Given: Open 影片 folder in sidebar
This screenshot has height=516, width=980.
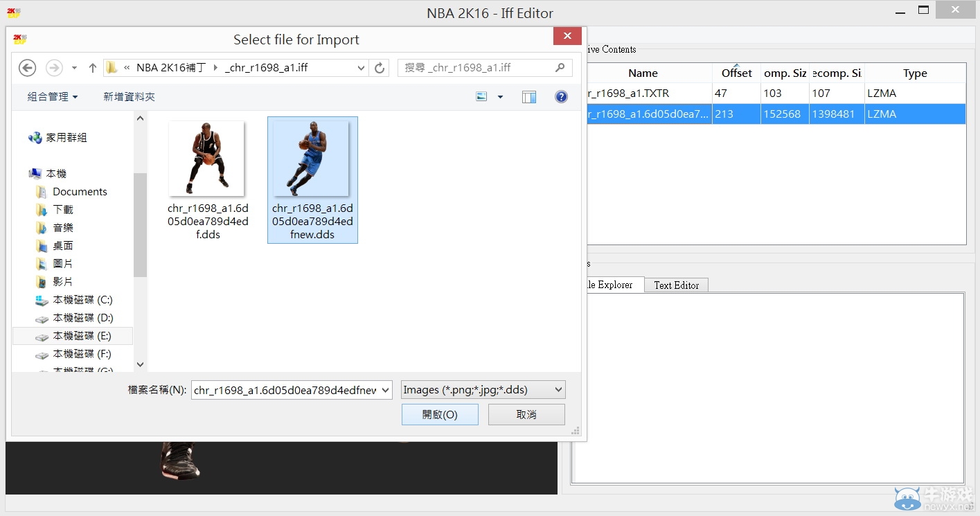Looking at the screenshot, I should [62, 282].
